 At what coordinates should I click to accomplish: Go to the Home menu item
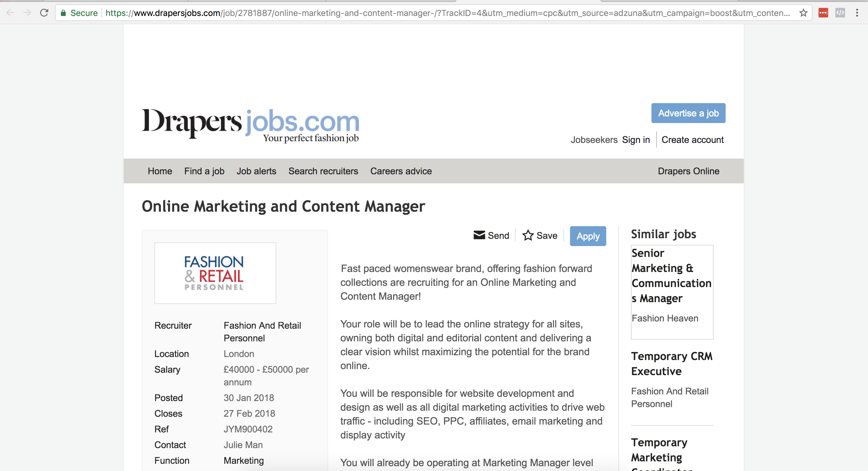160,171
